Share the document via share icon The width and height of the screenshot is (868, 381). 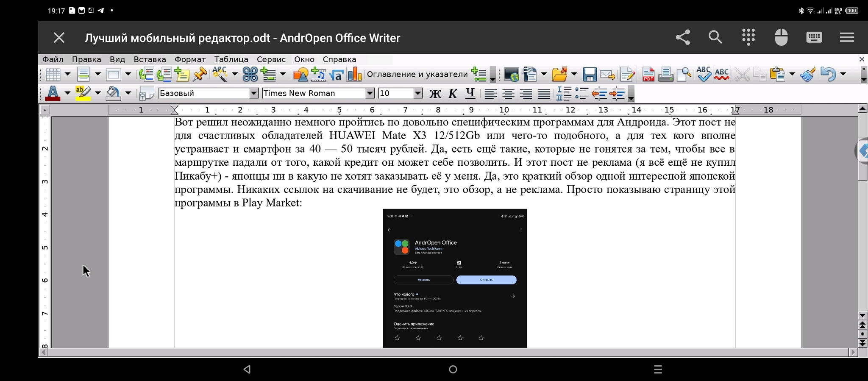click(x=683, y=37)
